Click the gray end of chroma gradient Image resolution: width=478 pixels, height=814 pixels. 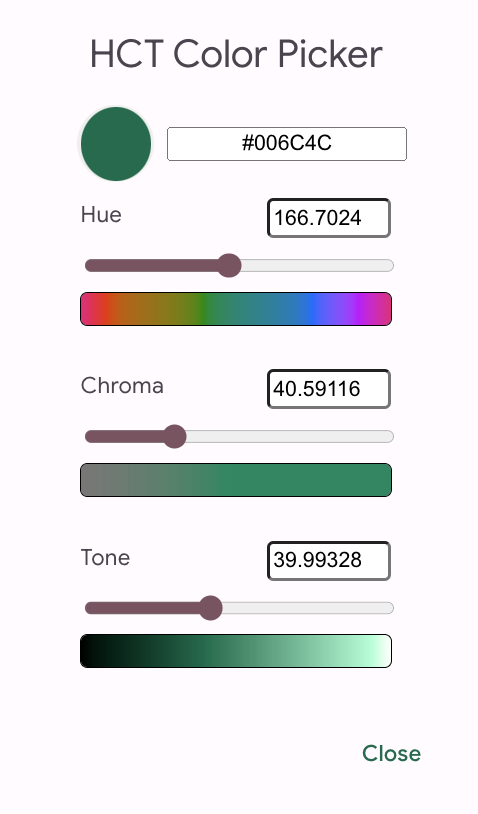[91, 480]
